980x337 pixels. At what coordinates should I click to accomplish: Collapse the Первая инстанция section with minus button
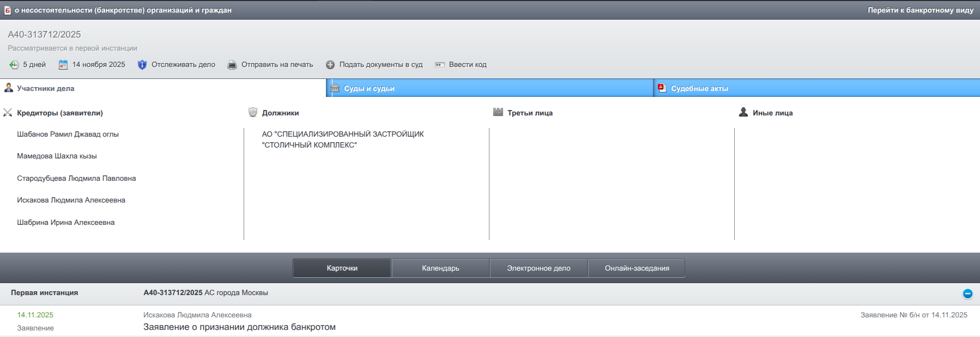click(x=967, y=293)
